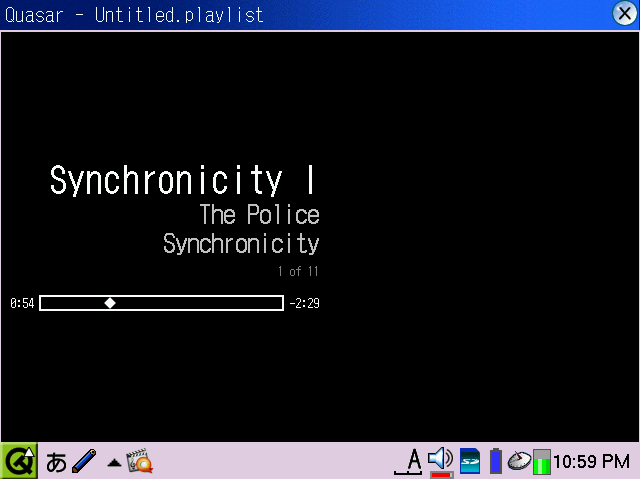Open the disk storage tray icon
The width and height of the screenshot is (640, 479).
519,461
